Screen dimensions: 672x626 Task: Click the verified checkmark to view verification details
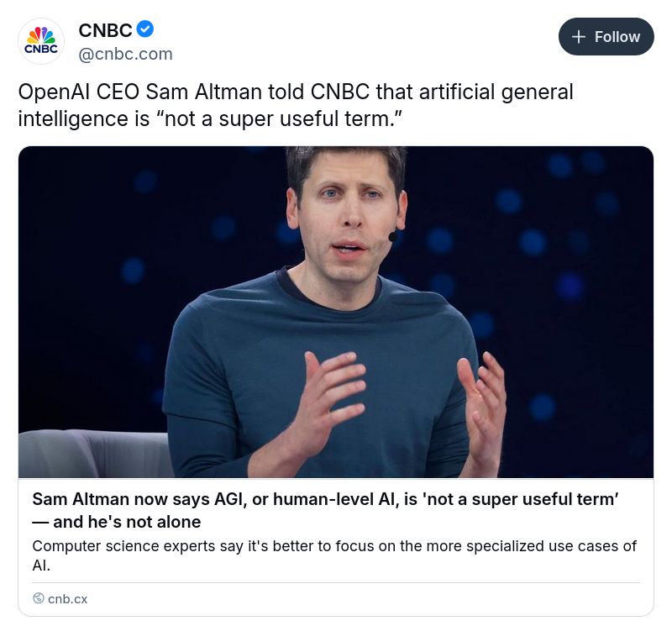(x=144, y=29)
